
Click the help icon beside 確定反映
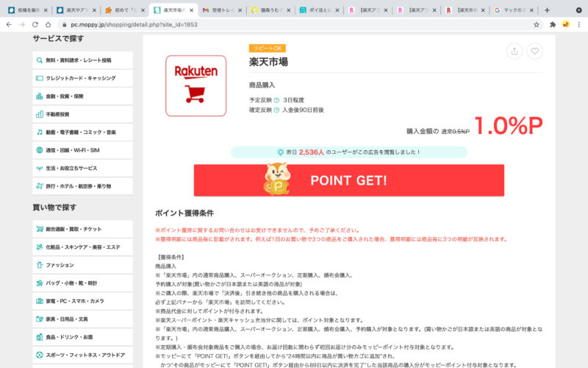(x=277, y=110)
